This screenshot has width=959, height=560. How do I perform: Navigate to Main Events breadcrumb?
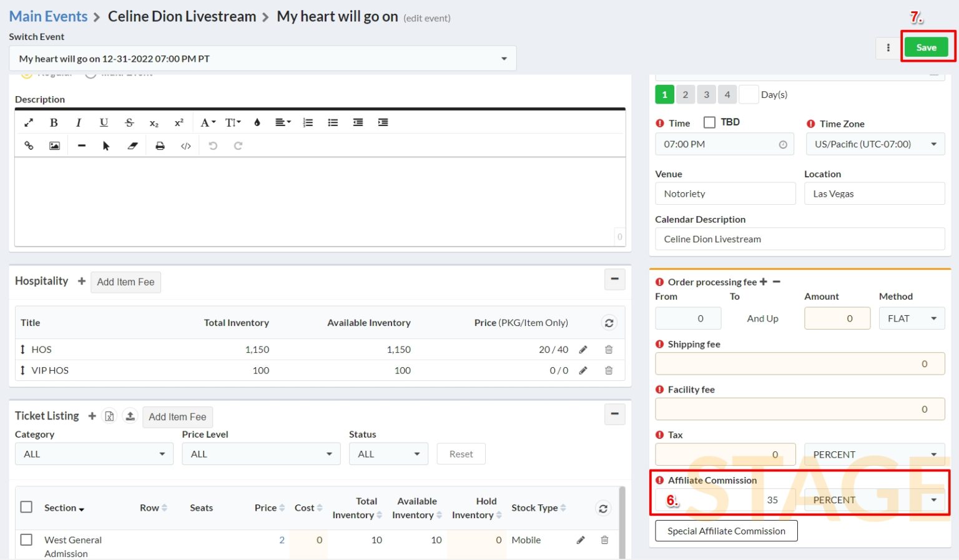click(x=48, y=16)
